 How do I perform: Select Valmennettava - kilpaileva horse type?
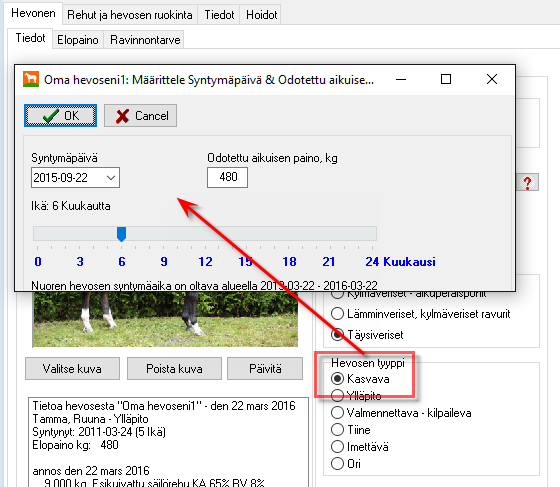(x=401, y=413)
